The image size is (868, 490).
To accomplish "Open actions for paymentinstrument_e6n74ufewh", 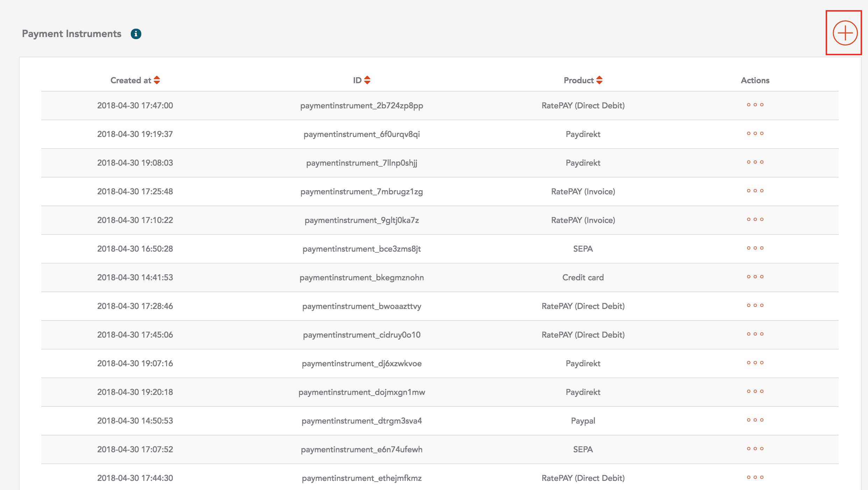I will (x=755, y=449).
